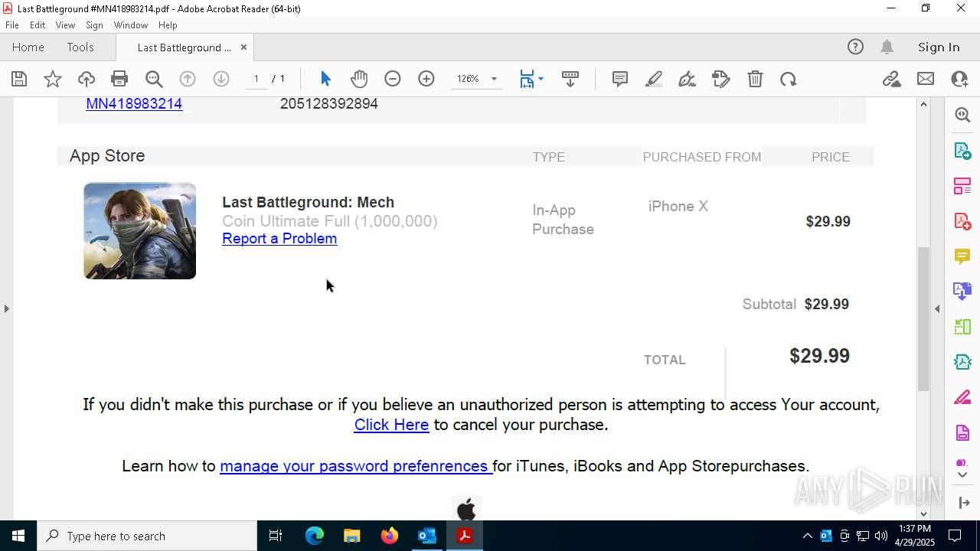Choose the selection arrow tool

click(325, 79)
